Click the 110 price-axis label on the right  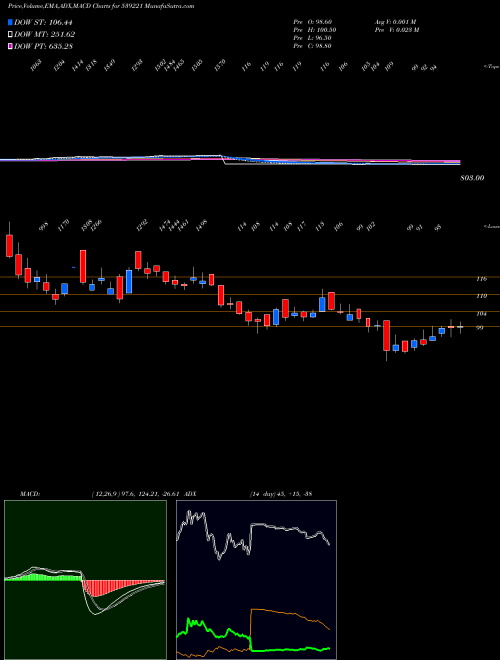(x=482, y=296)
